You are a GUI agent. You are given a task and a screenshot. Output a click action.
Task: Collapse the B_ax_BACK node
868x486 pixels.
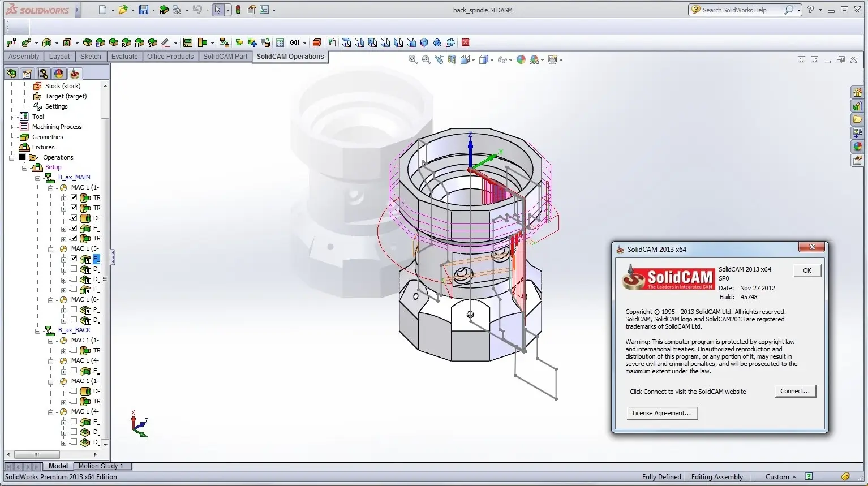37,330
